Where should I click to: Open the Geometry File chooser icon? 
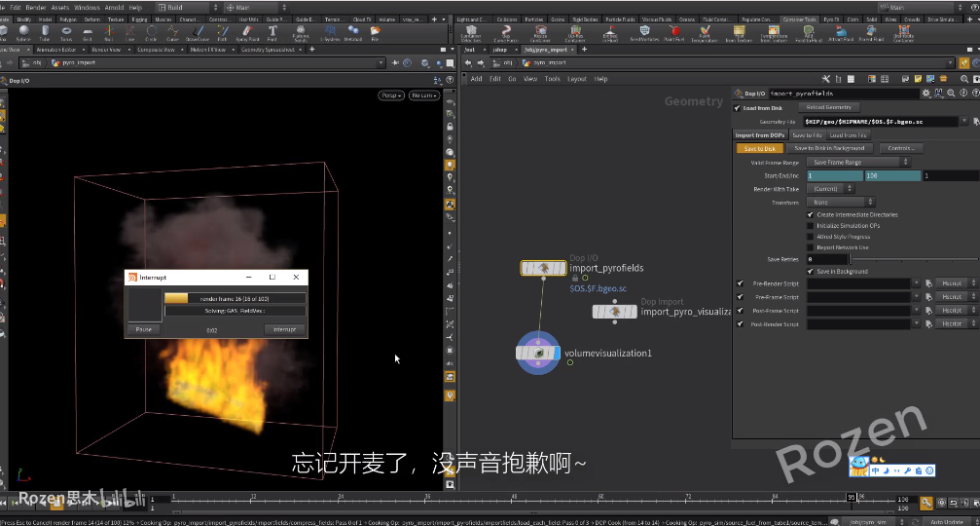(976, 122)
